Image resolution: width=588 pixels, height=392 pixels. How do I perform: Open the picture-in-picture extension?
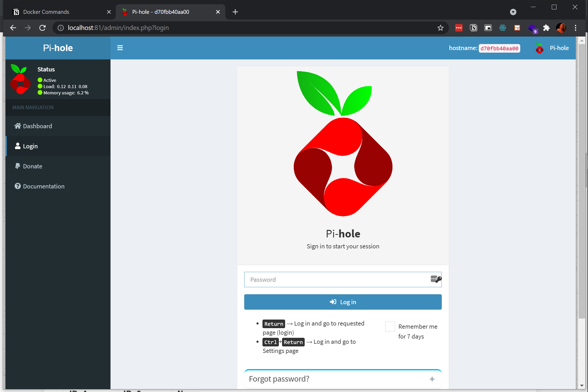click(x=488, y=28)
